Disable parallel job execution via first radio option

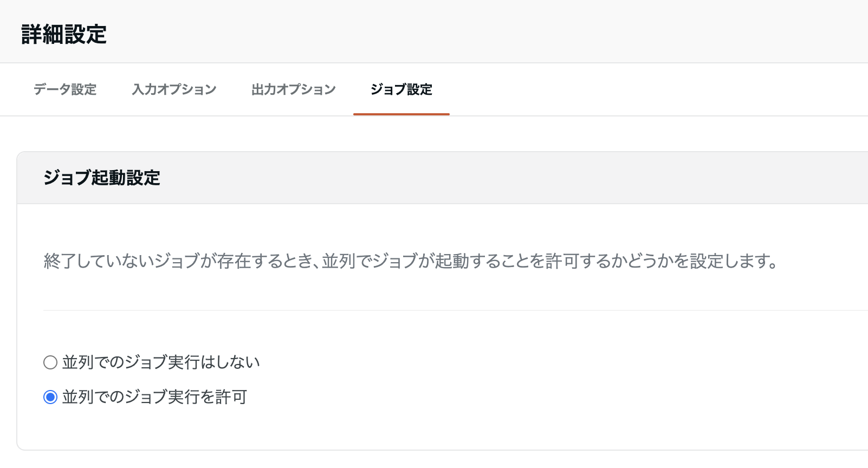click(50, 362)
